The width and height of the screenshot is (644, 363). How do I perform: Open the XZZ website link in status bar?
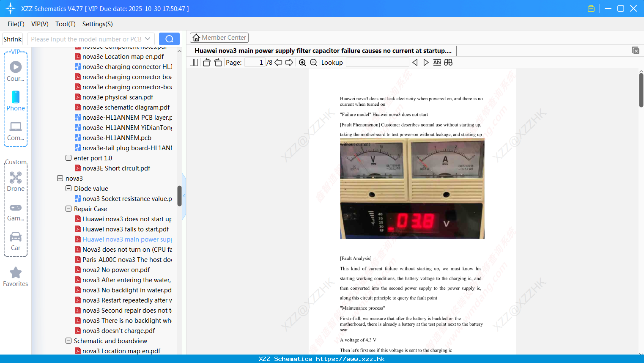[350, 359]
